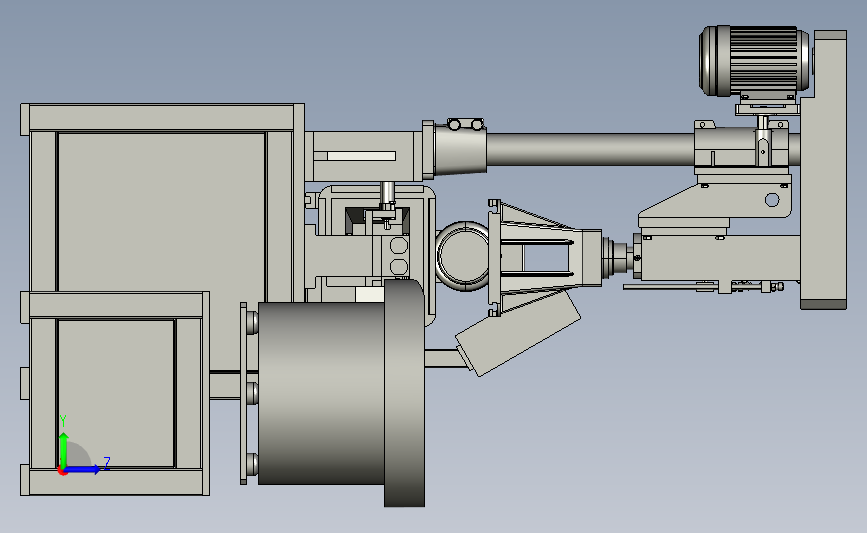867x533 pixels.
Task: Select the large upper frame panel
Action: (161, 211)
